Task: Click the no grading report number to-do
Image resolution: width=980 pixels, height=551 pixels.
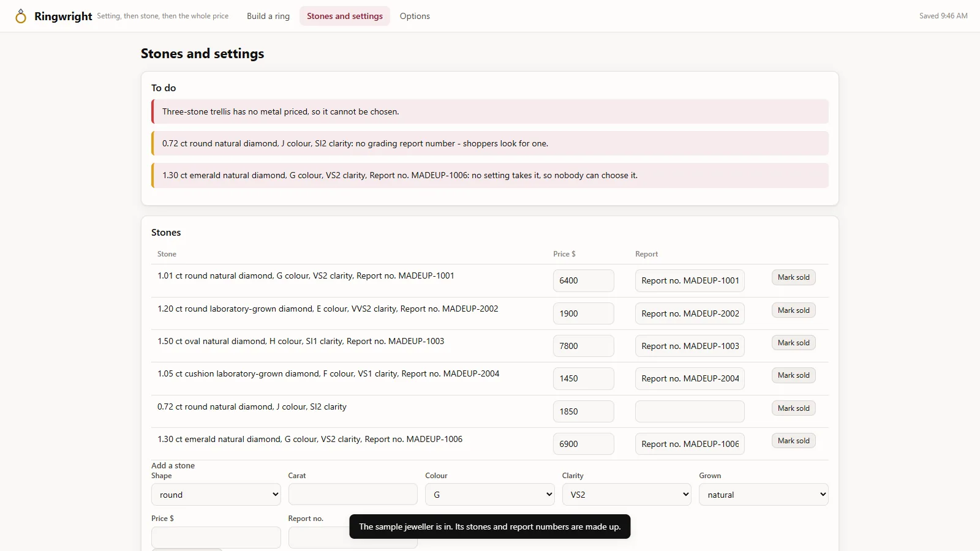Action: (x=490, y=143)
